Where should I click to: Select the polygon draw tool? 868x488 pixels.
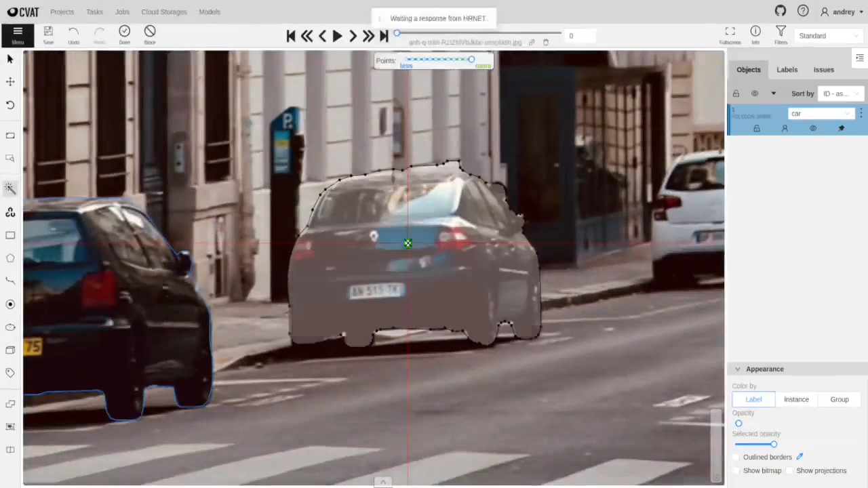10,258
